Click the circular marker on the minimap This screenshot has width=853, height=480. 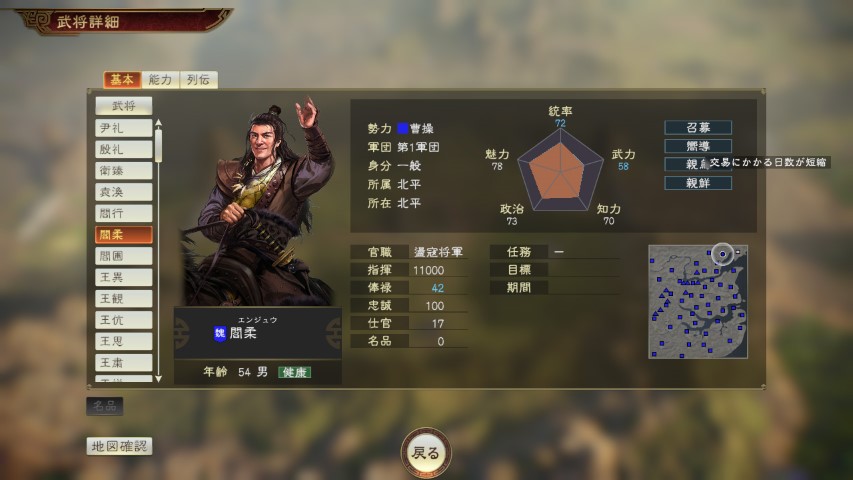(722, 254)
